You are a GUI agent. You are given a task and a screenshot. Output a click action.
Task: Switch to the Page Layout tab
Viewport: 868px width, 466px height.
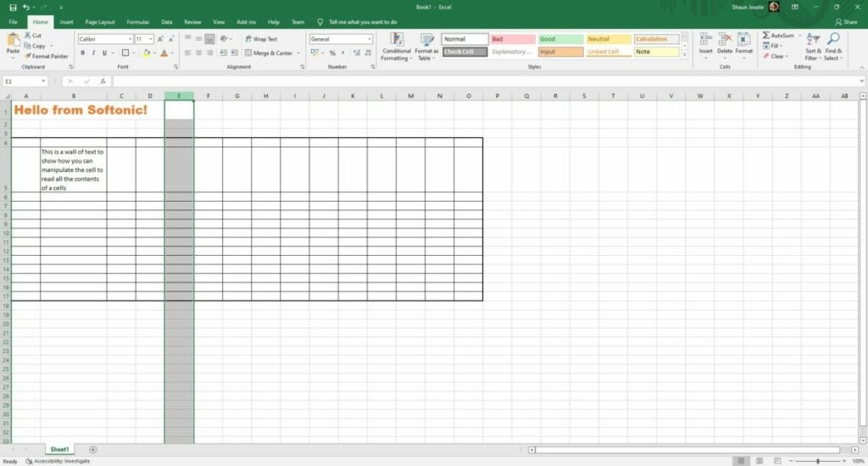click(100, 22)
